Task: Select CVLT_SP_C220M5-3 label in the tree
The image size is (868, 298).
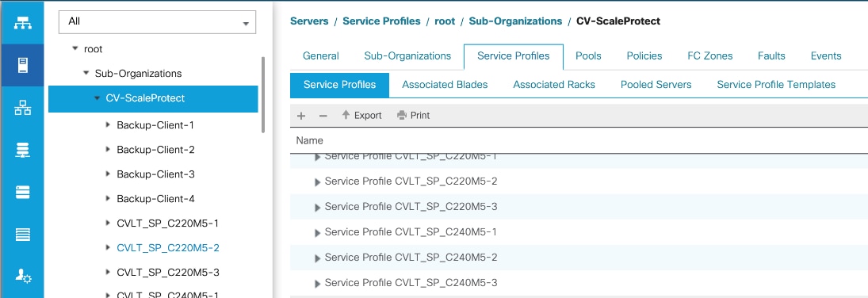Action: tap(168, 272)
